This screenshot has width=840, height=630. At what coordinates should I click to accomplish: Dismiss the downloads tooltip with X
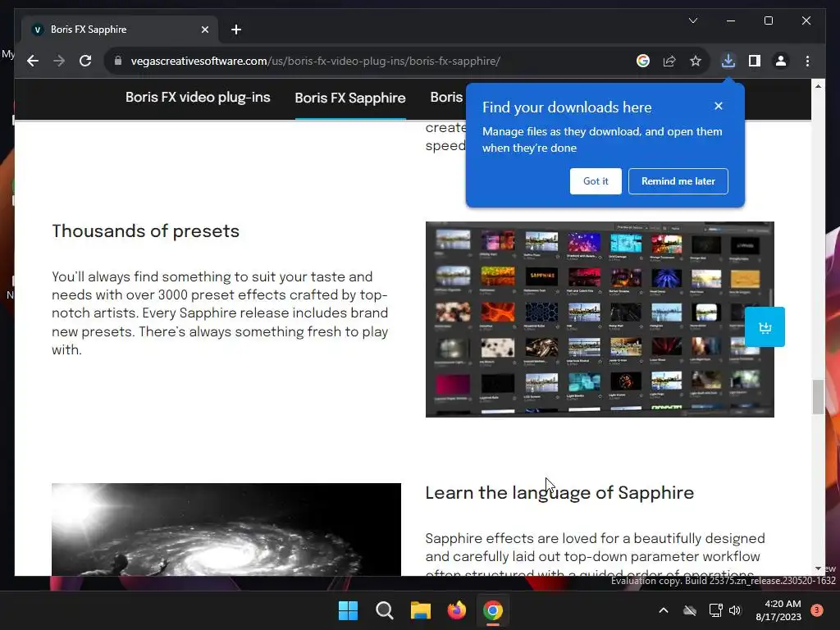tap(719, 106)
